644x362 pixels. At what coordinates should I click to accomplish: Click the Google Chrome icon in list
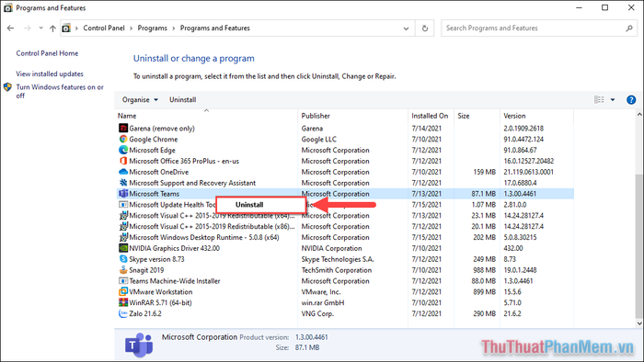(122, 139)
